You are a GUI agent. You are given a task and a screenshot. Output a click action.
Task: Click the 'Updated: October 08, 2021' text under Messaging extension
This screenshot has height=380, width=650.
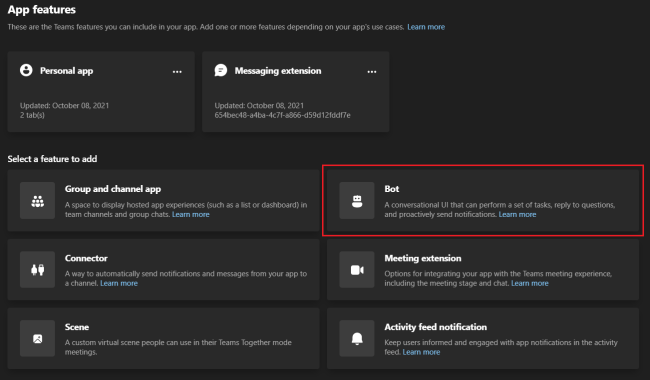259,106
